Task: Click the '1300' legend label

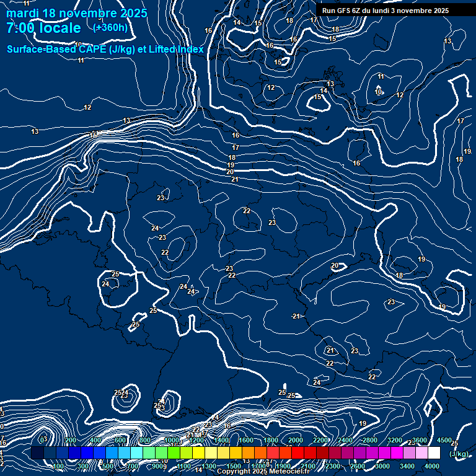Action: pos(209,466)
